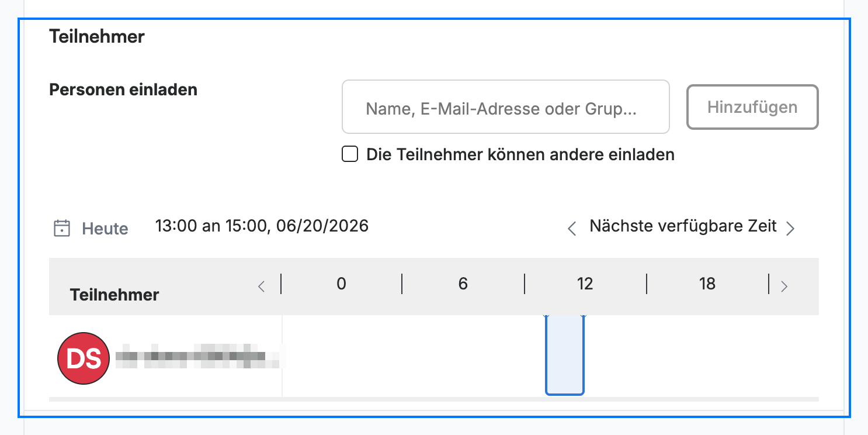
Task: Click the red DS participant avatar
Action: coord(84,358)
